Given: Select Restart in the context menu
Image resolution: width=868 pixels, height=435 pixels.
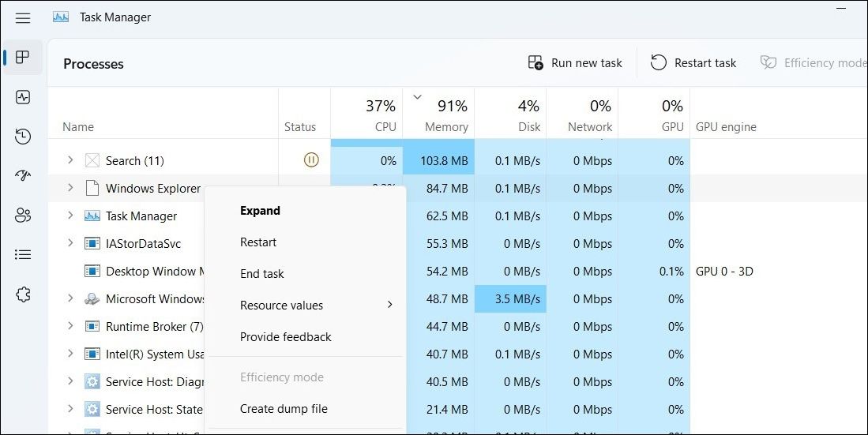Looking at the screenshot, I should click(258, 242).
